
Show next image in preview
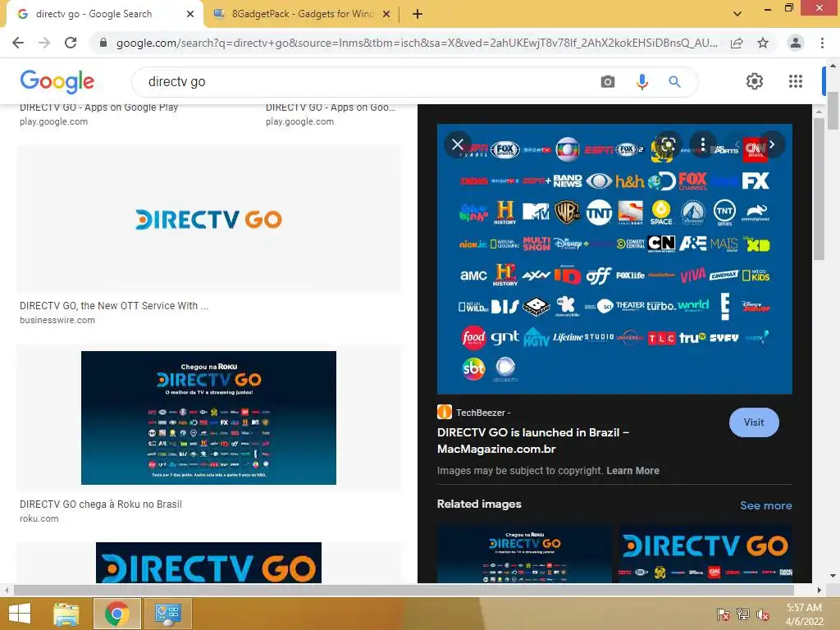[772, 144]
